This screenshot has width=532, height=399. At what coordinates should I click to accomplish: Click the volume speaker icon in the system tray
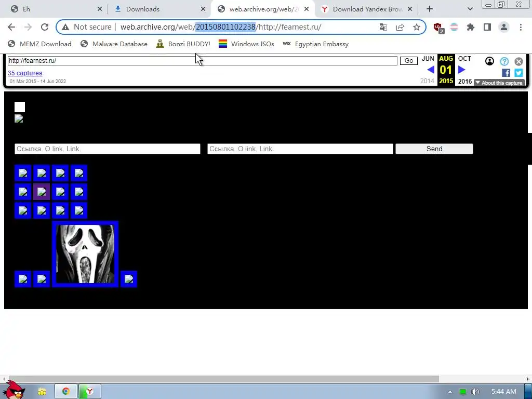pos(475,392)
